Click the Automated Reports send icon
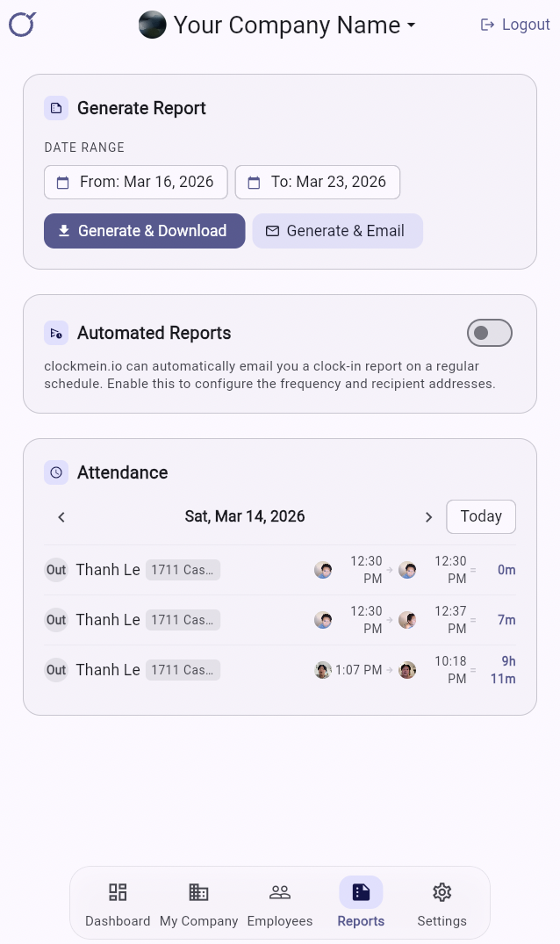Image resolution: width=560 pixels, height=944 pixels. tap(56, 333)
